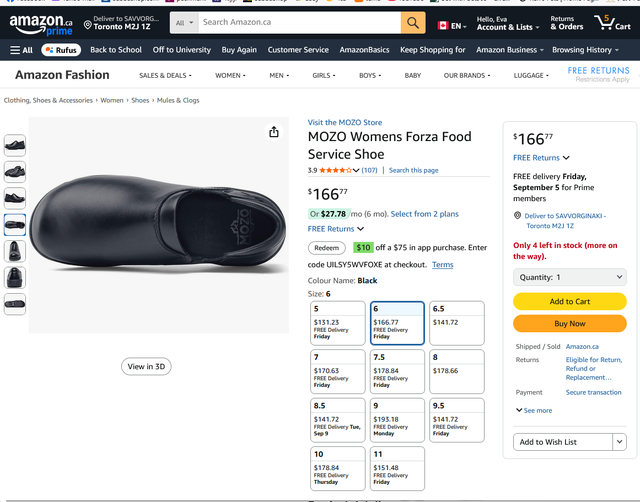Choose size 8 option
The height and width of the screenshot is (502, 640).
click(457, 371)
